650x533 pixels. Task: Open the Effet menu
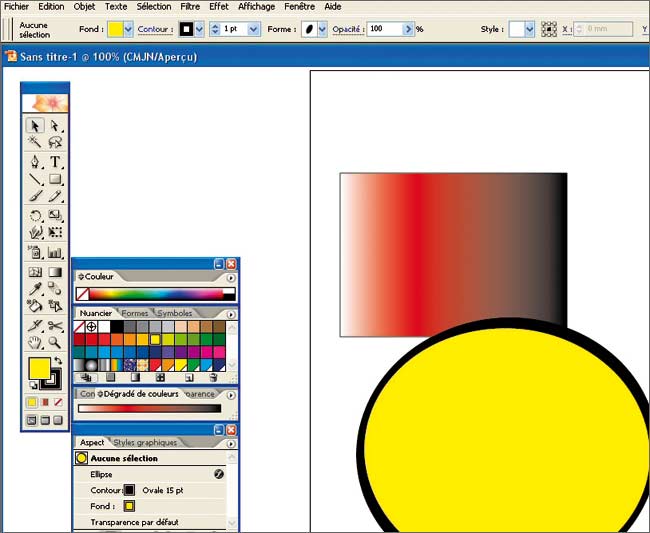pyautogui.click(x=218, y=6)
